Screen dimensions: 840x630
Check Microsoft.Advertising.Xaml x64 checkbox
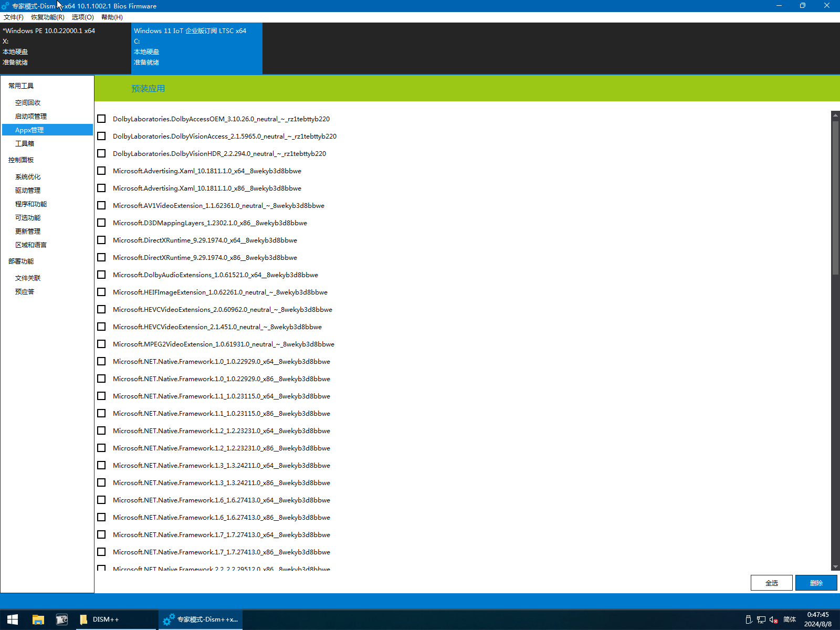pyautogui.click(x=101, y=171)
